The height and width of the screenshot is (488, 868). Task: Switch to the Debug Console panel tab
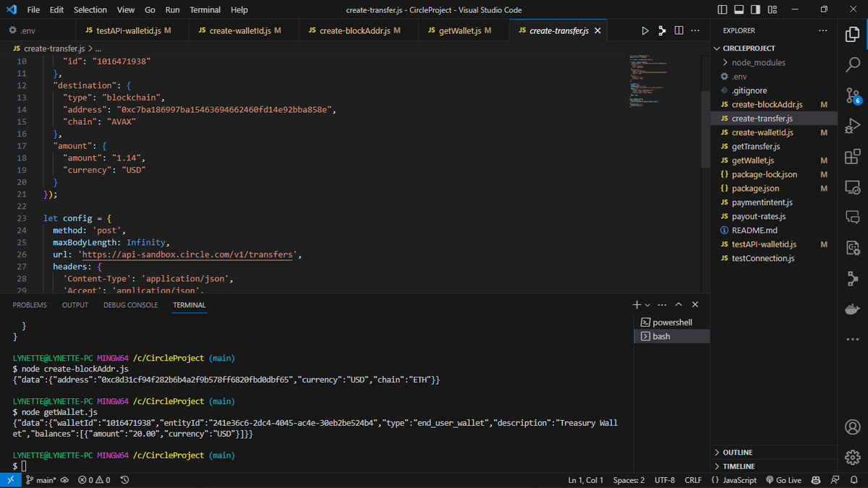tap(130, 305)
